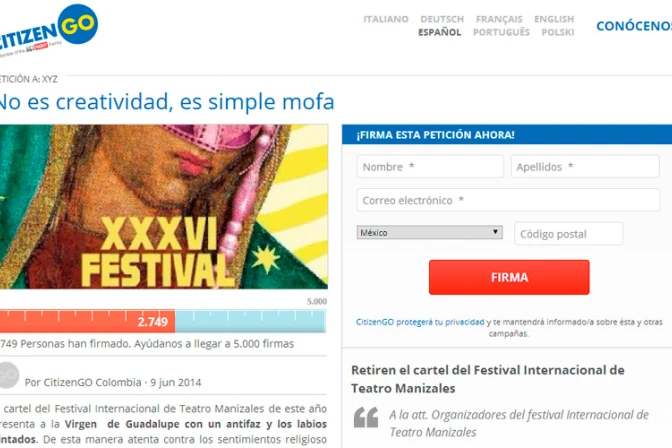
Task: Focus the Código postal field
Action: coord(568,234)
